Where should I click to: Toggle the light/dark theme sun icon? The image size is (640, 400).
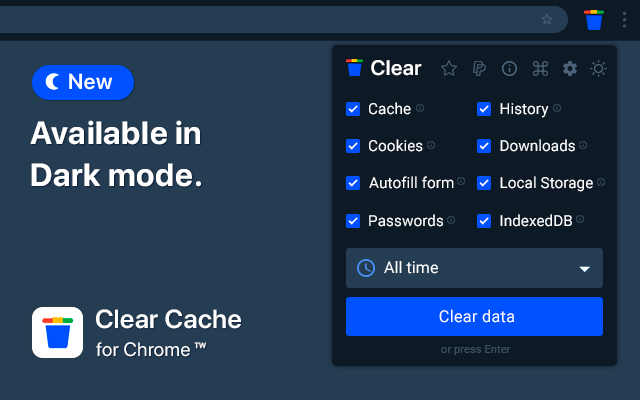pos(598,68)
